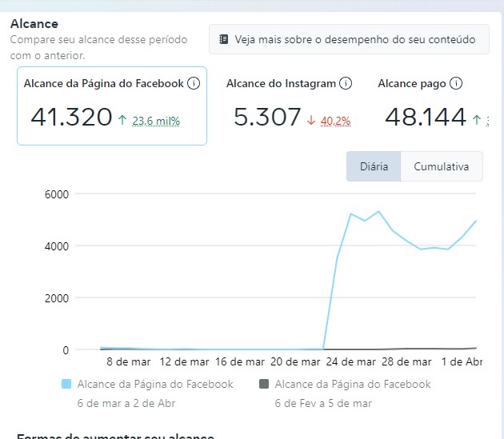Click blue legend swatch for 6 de mar period
The height and width of the screenshot is (439, 504).
[66, 385]
